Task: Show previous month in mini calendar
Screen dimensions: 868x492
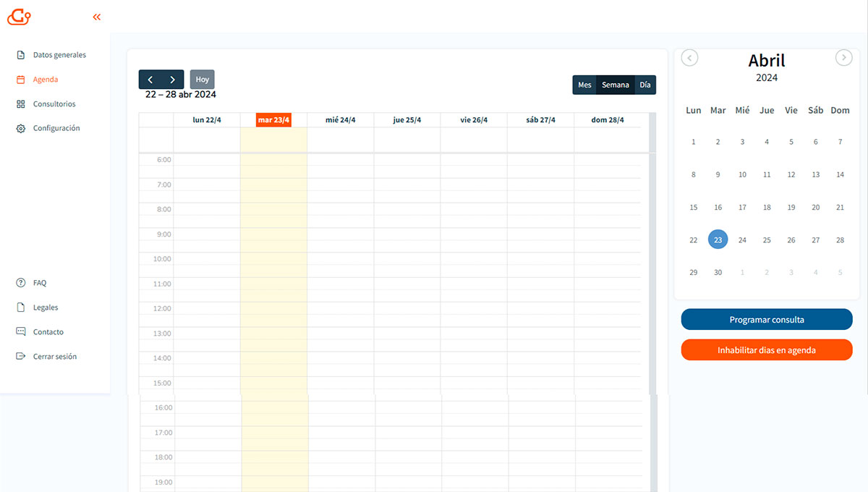Action: (x=690, y=58)
